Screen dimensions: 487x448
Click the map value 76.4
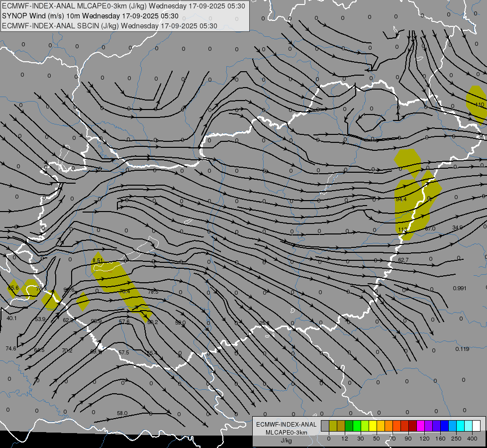click(x=124, y=291)
